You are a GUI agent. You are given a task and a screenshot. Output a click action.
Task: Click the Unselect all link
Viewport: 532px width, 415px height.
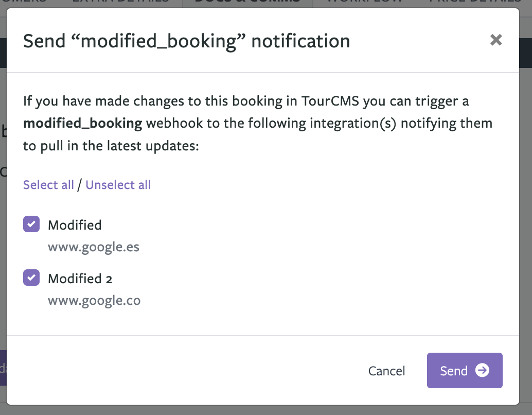118,185
